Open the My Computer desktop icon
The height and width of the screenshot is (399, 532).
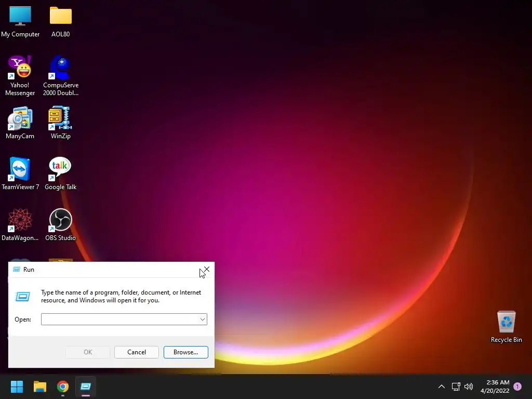[20, 21]
